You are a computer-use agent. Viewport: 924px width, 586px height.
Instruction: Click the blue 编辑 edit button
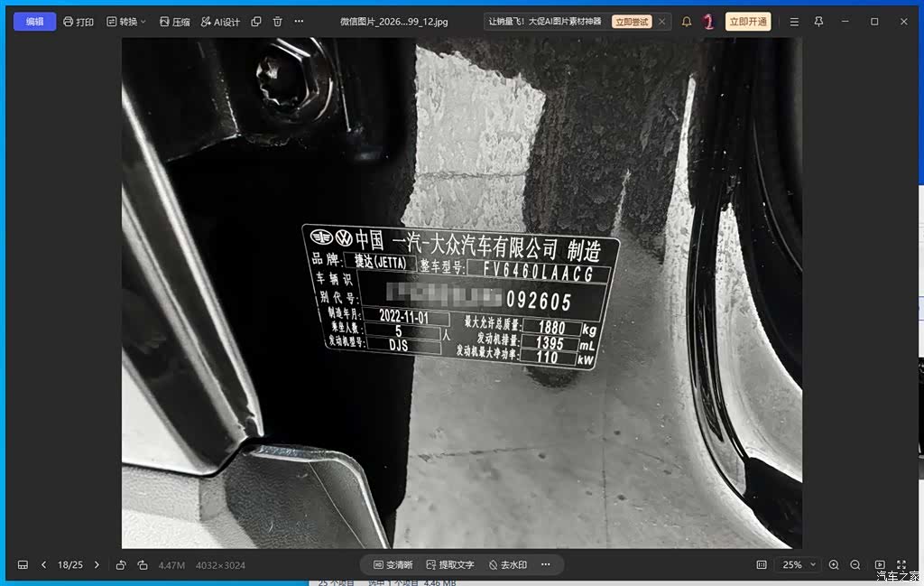pos(35,22)
